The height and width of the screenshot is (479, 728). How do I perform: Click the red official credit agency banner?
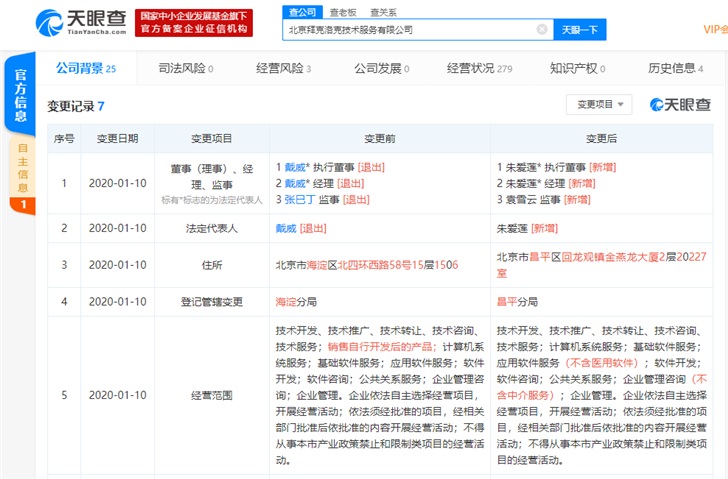pyautogui.click(x=195, y=22)
